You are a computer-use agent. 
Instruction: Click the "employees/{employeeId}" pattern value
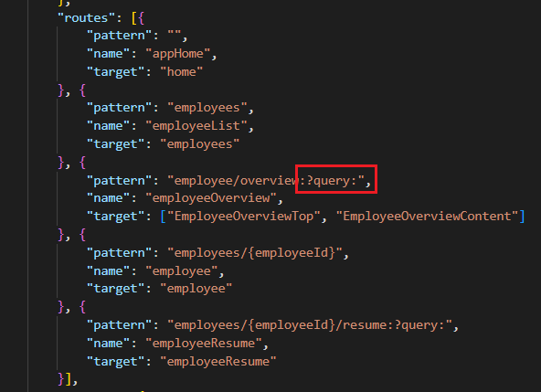pyautogui.click(x=255, y=253)
